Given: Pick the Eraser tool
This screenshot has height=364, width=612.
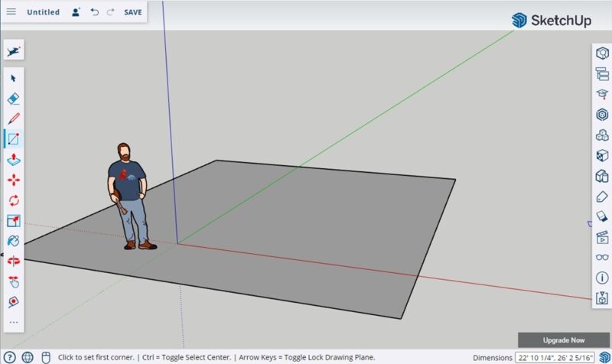Looking at the screenshot, I should (14, 99).
